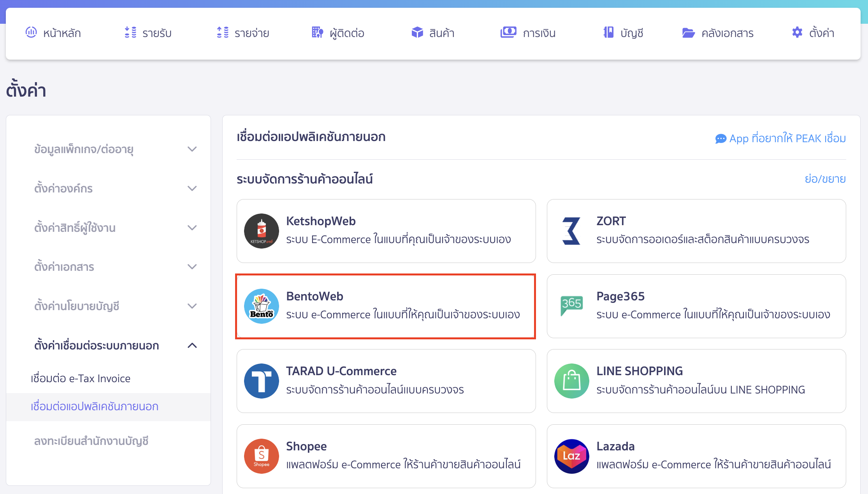868x494 pixels.
Task: Open ลงทะเบียนสำนักงานบัญชี menu item
Action: [91, 441]
